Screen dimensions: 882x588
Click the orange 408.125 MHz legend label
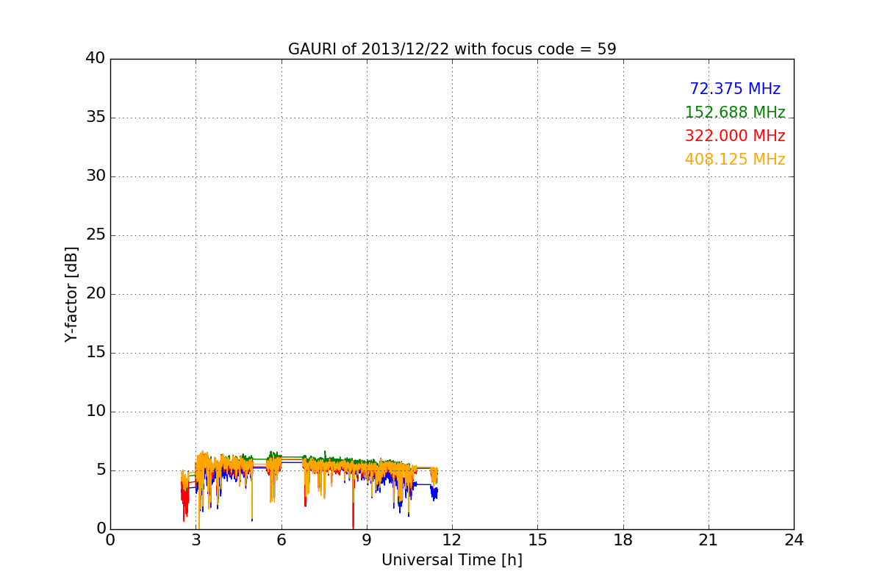(x=735, y=159)
